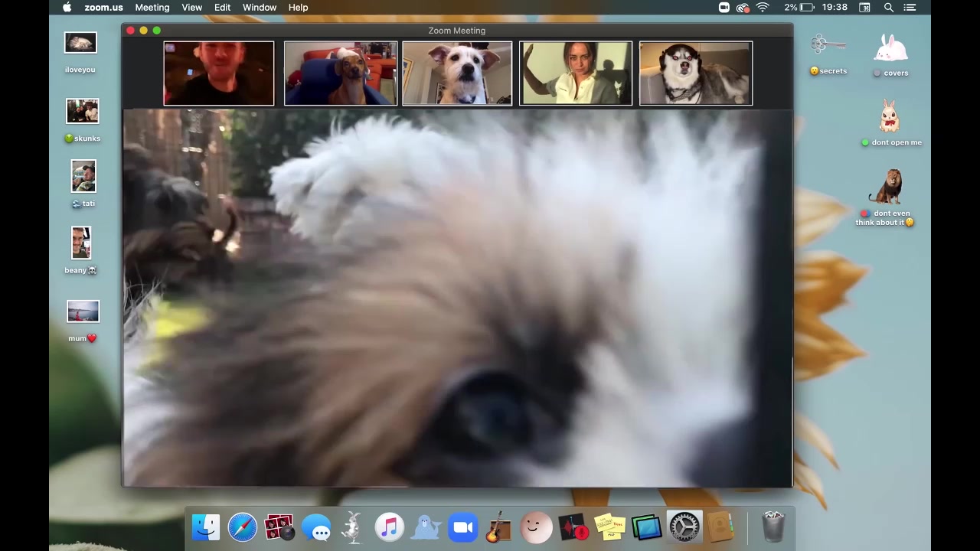Select the "dont open me" desktop item

pyautogui.click(x=890, y=119)
